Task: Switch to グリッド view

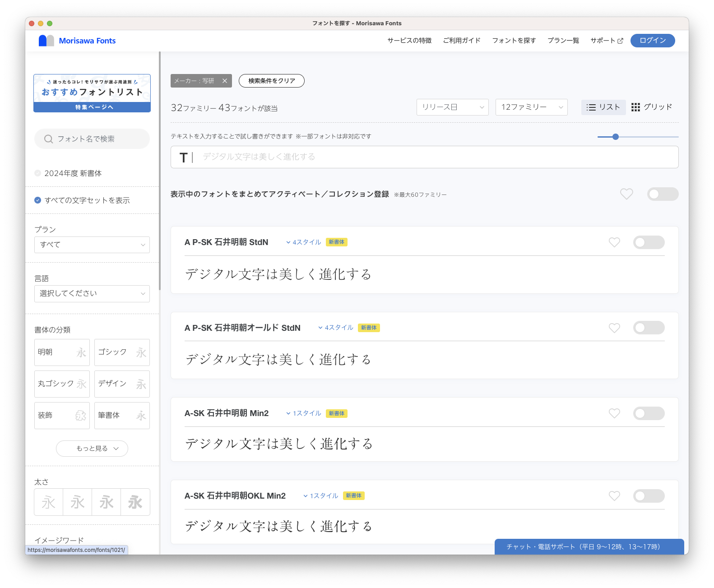Action: (x=652, y=107)
